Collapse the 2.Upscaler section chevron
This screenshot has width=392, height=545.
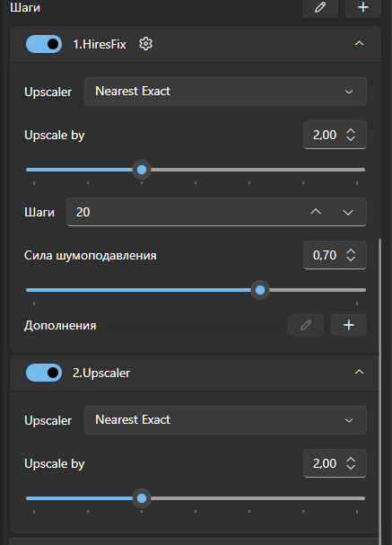click(359, 373)
